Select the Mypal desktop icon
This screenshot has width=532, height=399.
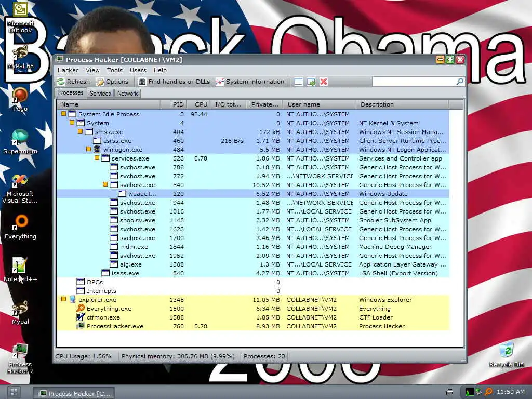coord(20,312)
